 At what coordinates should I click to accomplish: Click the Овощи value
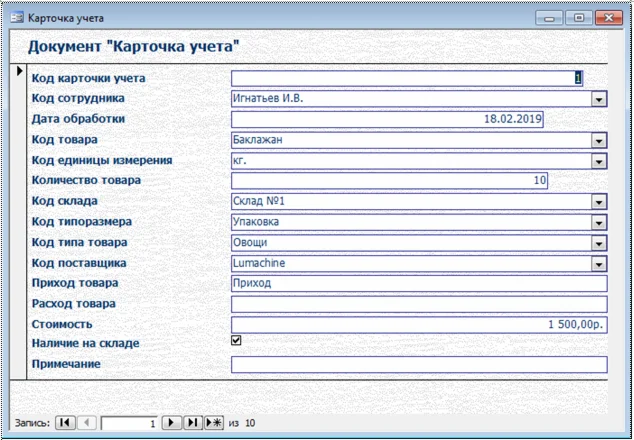click(x=250, y=242)
